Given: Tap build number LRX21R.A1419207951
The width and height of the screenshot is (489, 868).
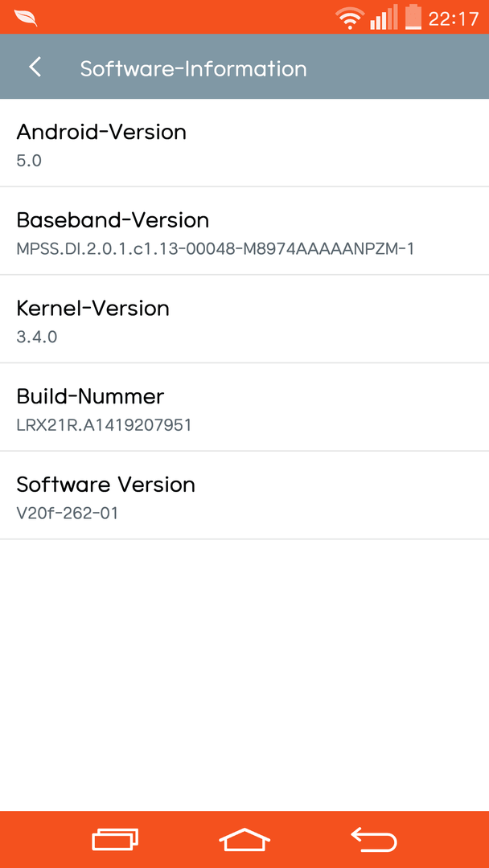Looking at the screenshot, I should [104, 425].
